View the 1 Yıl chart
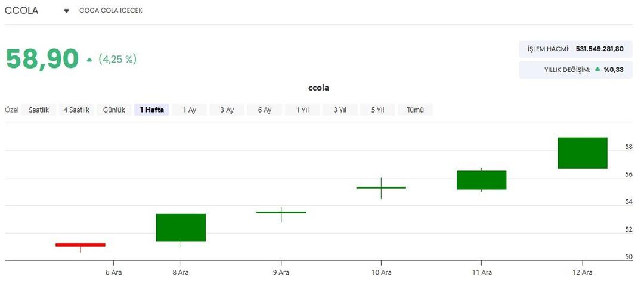Image resolution: width=644 pixels, height=283 pixels. [302, 110]
